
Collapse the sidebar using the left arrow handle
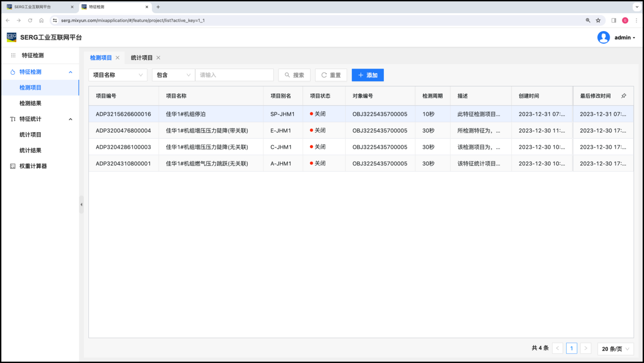(x=81, y=204)
